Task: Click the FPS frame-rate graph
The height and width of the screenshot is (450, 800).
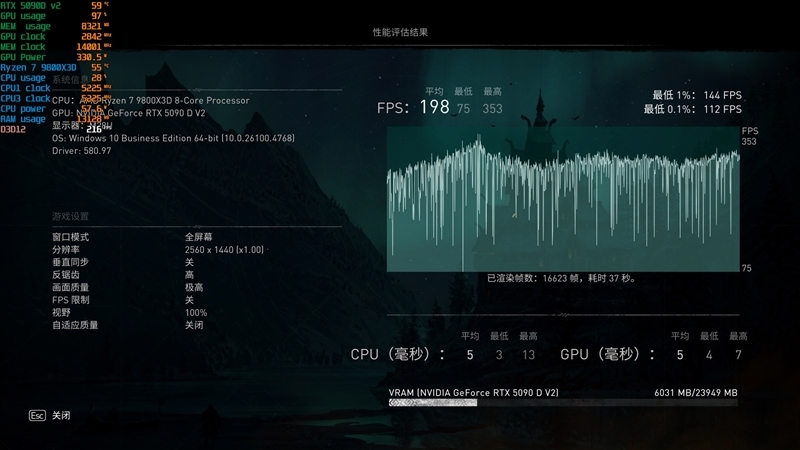Action: pyautogui.click(x=563, y=199)
